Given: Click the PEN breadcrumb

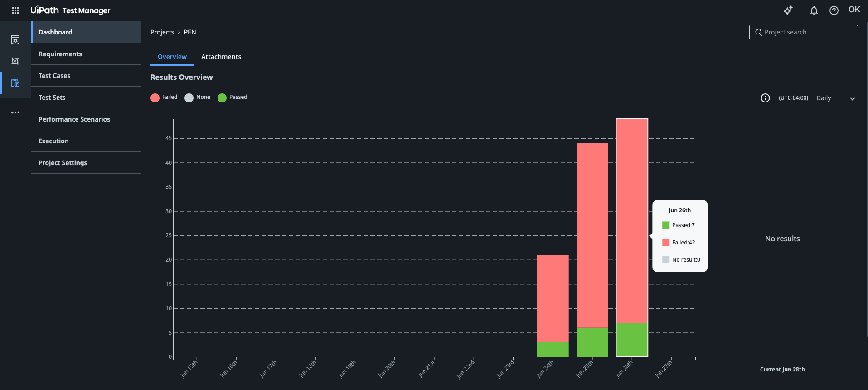Looking at the screenshot, I should pyautogui.click(x=190, y=32).
